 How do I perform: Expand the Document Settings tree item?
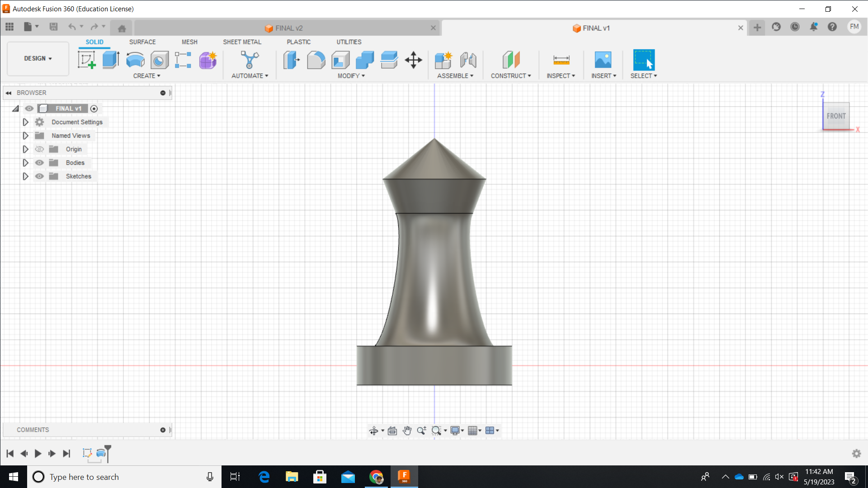(x=25, y=122)
